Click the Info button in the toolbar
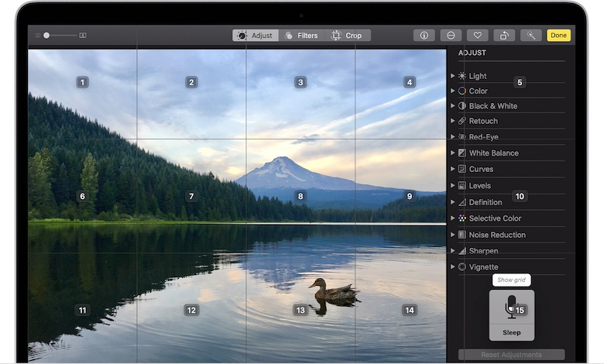 [424, 35]
